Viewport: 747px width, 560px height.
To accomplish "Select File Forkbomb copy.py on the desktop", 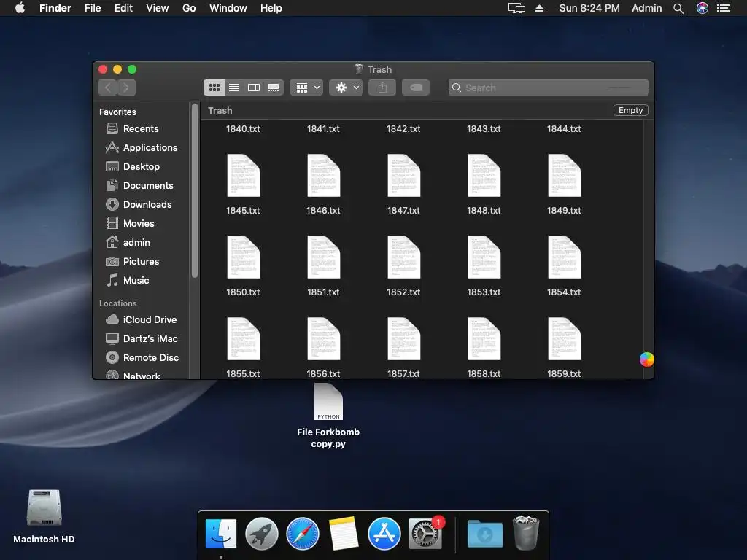I will tap(328, 402).
